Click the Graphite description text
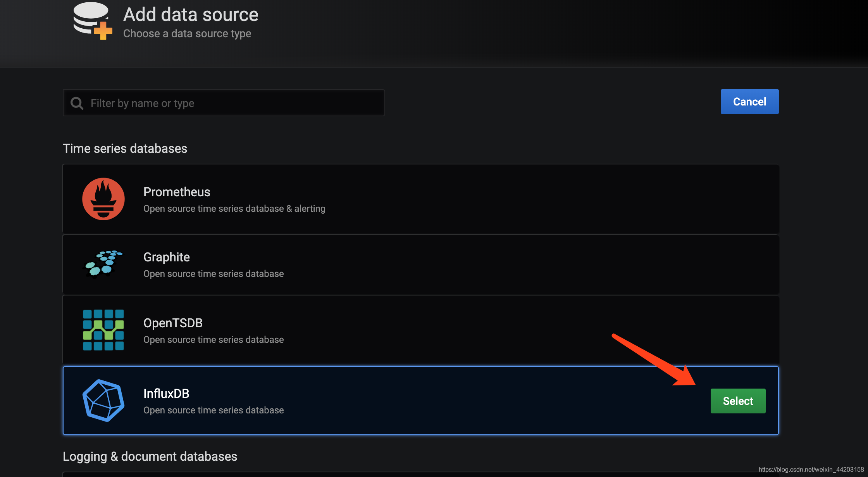Viewport: 868px width, 477px height. point(214,274)
